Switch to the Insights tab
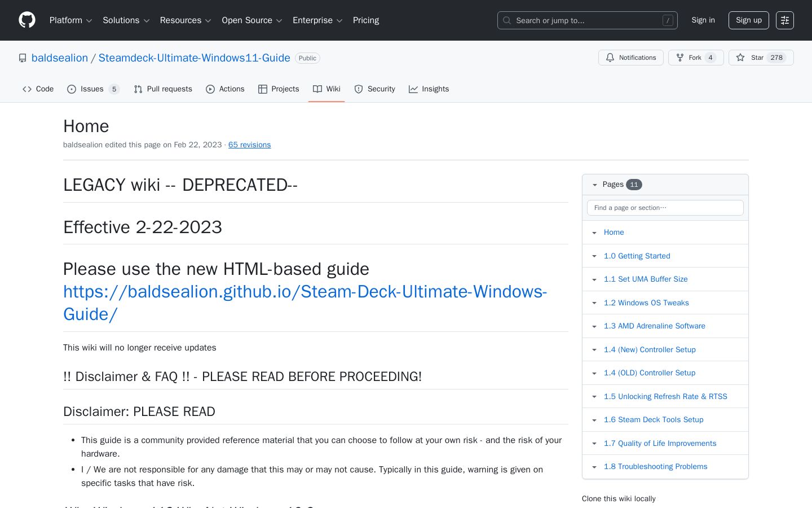Screen dimensions: 812x508 point(429,89)
